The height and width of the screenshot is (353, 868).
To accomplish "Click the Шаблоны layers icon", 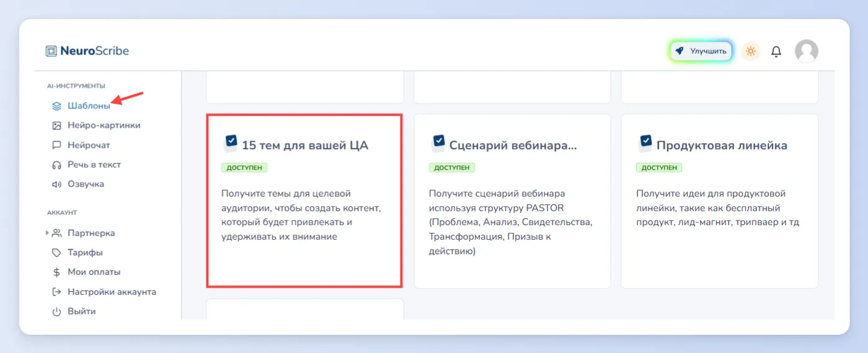I will (56, 106).
